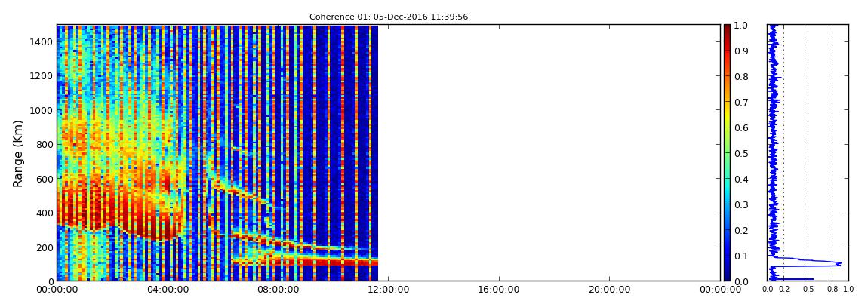Click the 1400 tick label on Range axis
868x307 pixels.
[x=41, y=42]
